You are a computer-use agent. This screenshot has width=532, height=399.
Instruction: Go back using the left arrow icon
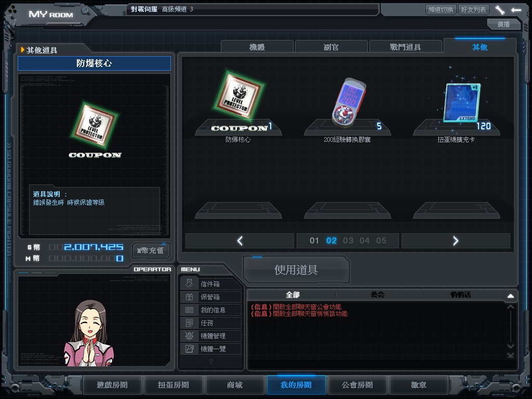tap(516, 10)
